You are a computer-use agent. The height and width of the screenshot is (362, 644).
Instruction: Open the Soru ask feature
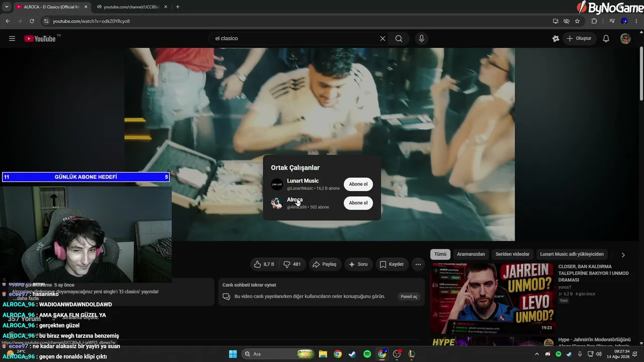click(358, 264)
